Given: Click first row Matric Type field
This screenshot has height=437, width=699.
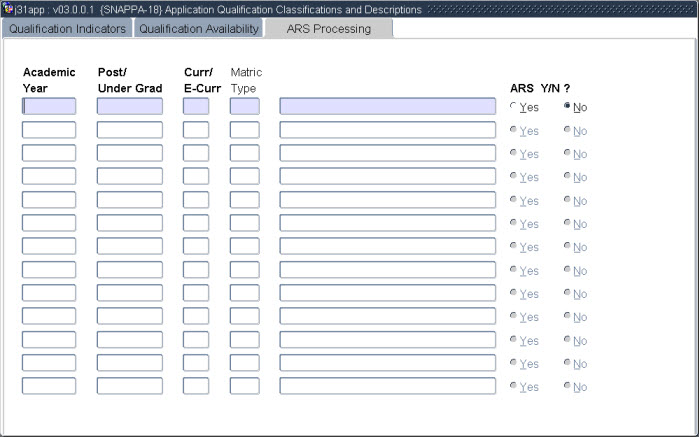Looking at the screenshot, I should pos(244,106).
